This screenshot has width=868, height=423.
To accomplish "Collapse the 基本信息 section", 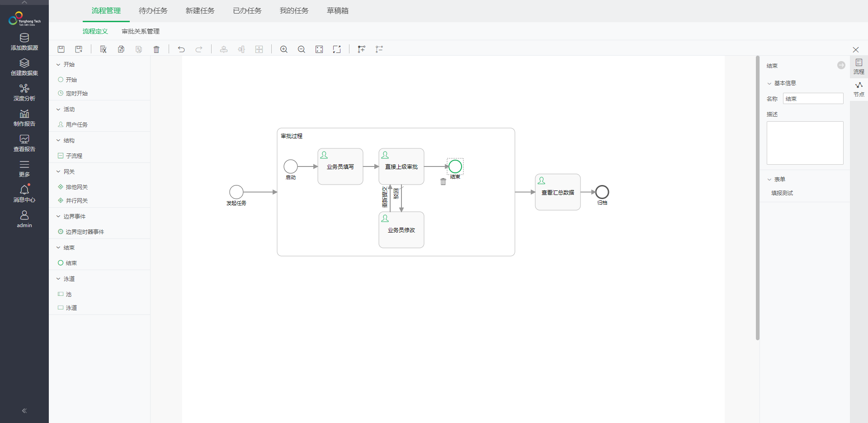I will point(769,83).
